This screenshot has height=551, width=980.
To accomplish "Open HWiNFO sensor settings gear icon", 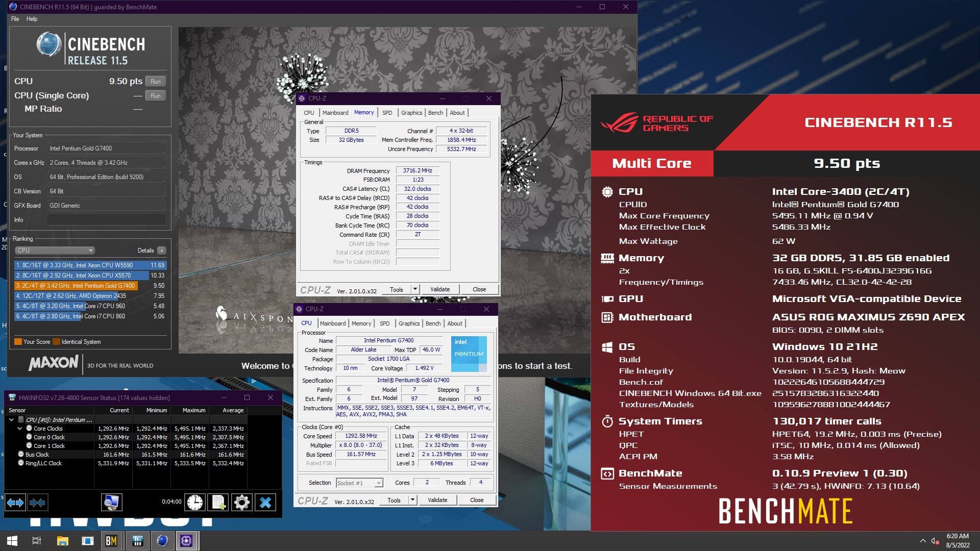I will click(x=242, y=503).
